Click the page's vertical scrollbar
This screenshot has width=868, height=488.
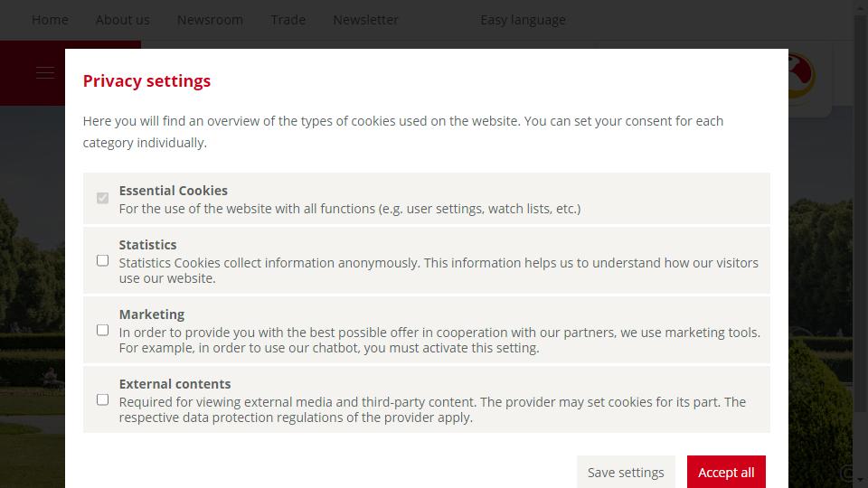tap(861, 243)
